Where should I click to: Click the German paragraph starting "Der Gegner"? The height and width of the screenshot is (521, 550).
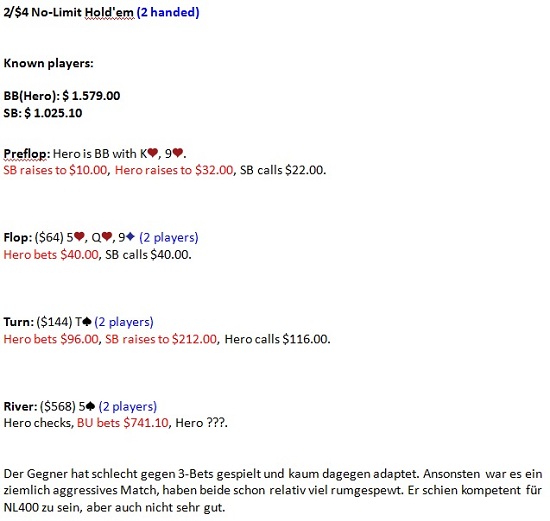click(273, 490)
